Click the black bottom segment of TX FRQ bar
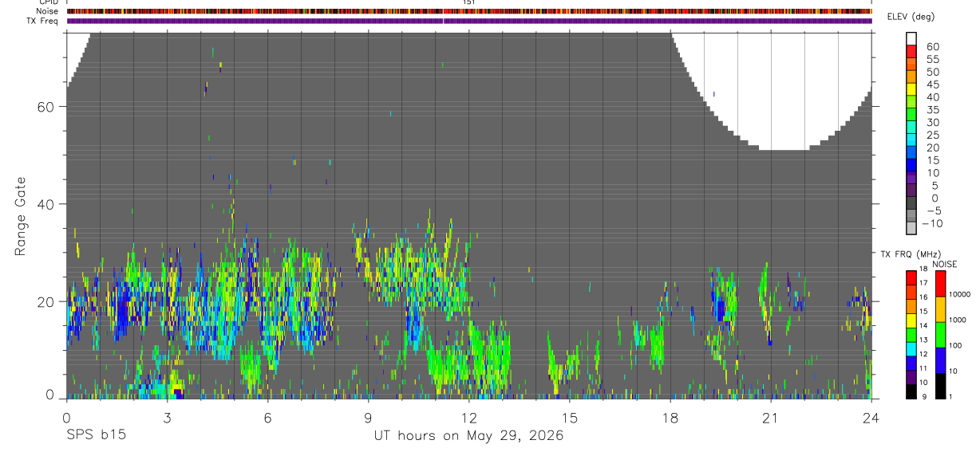This screenshot has width=980, height=452. pyautogui.click(x=911, y=392)
